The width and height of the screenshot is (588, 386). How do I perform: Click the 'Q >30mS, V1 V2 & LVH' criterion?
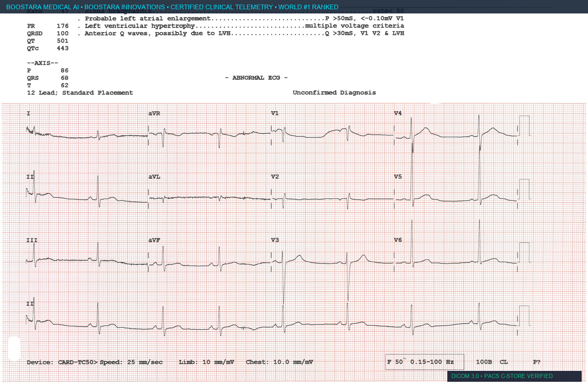coord(365,33)
